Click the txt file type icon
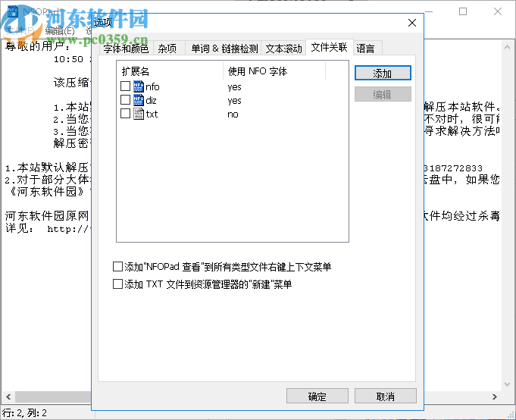516x420 pixels. tap(139, 114)
